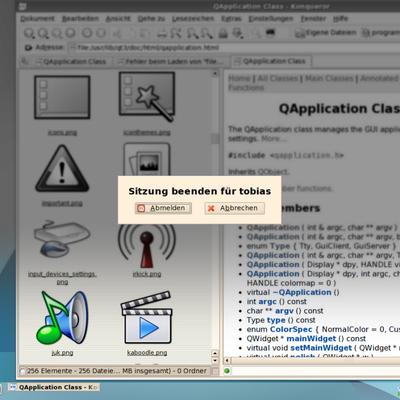400x400 pixels.
Task: Follow the More... link after the description
Action: coord(273,138)
